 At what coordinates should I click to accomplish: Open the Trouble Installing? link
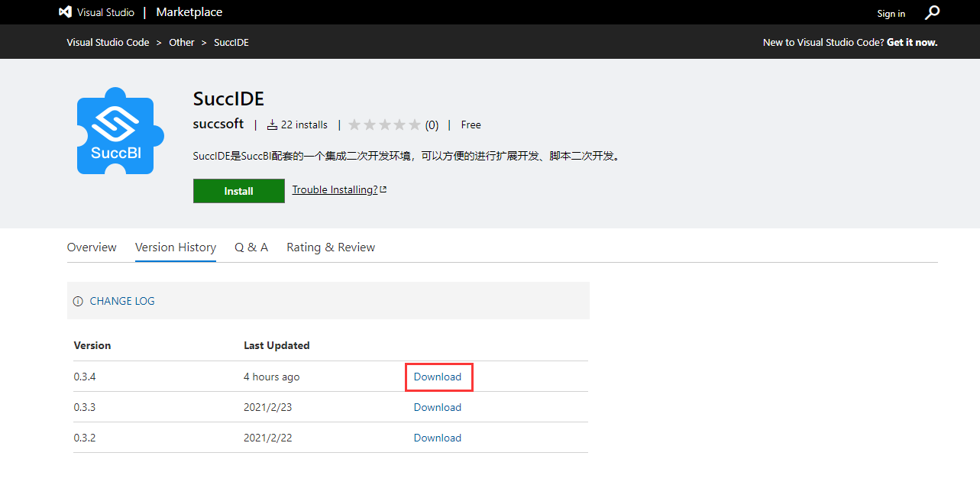point(335,189)
